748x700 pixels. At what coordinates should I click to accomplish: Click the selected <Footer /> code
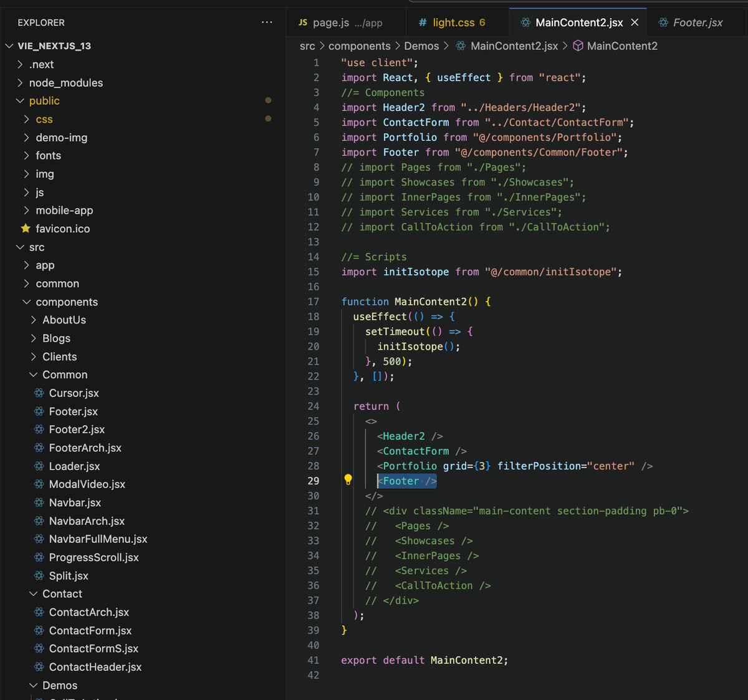pos(407,481)
